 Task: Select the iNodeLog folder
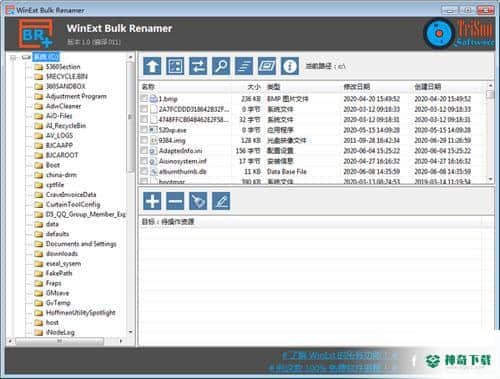pos(60,332)
